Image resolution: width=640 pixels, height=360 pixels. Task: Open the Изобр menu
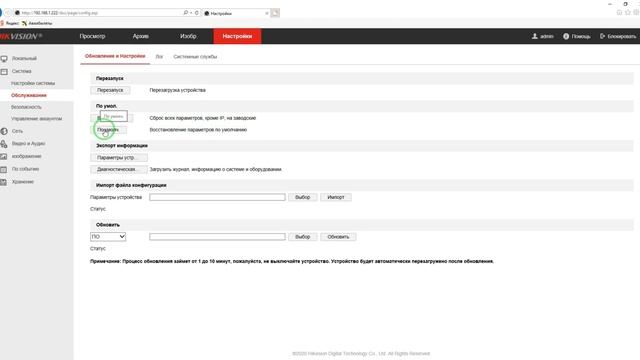(188, 36)
